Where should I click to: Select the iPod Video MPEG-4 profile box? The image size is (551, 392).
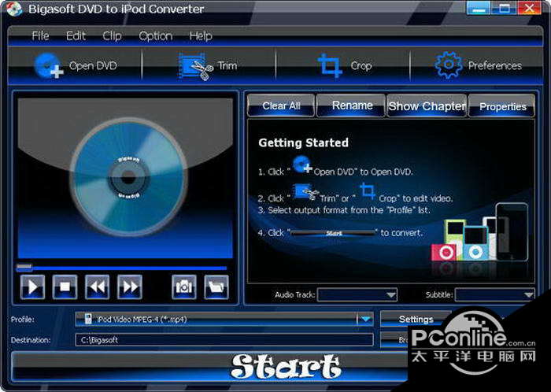coord(224,319)
